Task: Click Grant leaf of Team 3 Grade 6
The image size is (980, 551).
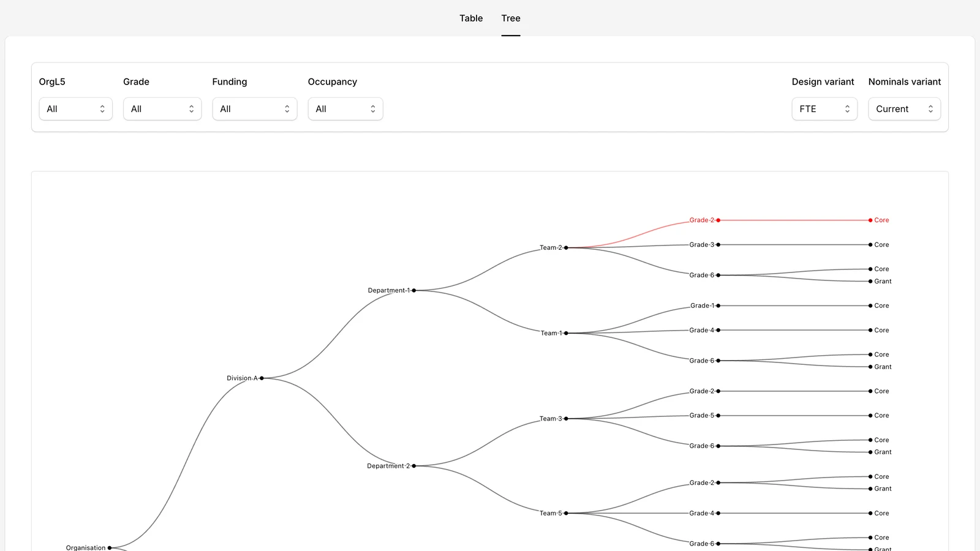Action: (x=870, y=452)
